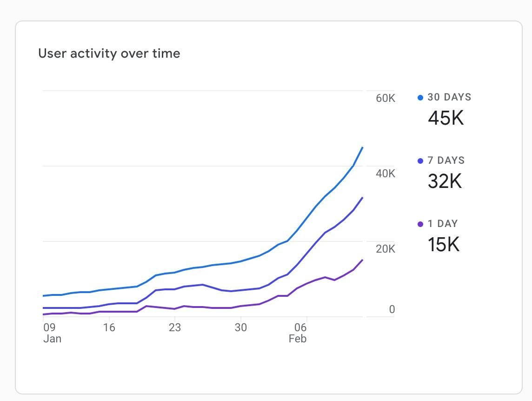Click the 60K y-axis label

(x=386, y=98)
